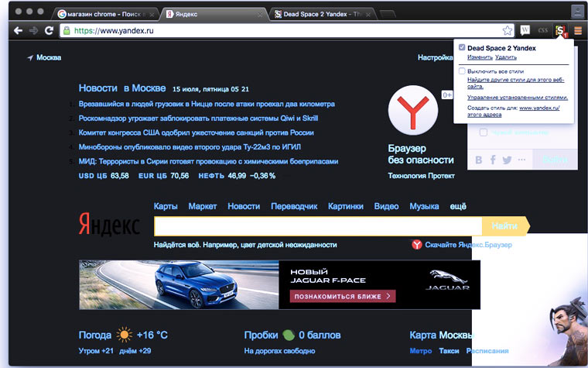The image size is (588, 368).
Task: Open news about Роскомнадзор Qiwi и Skrill
Action: click(198, 119)
